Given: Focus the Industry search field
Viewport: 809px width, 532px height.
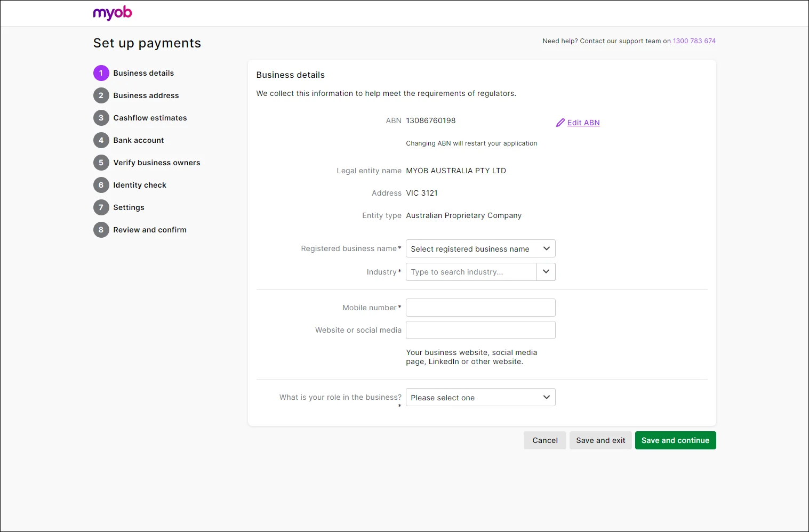Looking at the screenshot, I should click(x=471, y=272).
